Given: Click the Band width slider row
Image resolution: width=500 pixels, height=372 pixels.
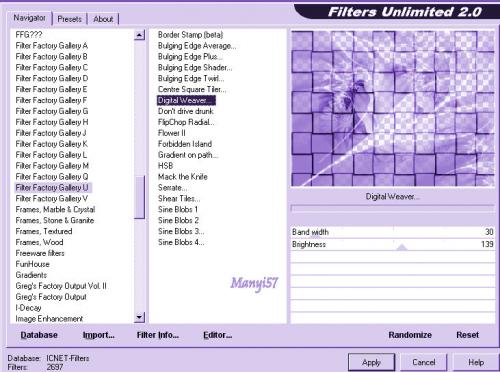Looking at the screenshot, I should tap(393, 232).
